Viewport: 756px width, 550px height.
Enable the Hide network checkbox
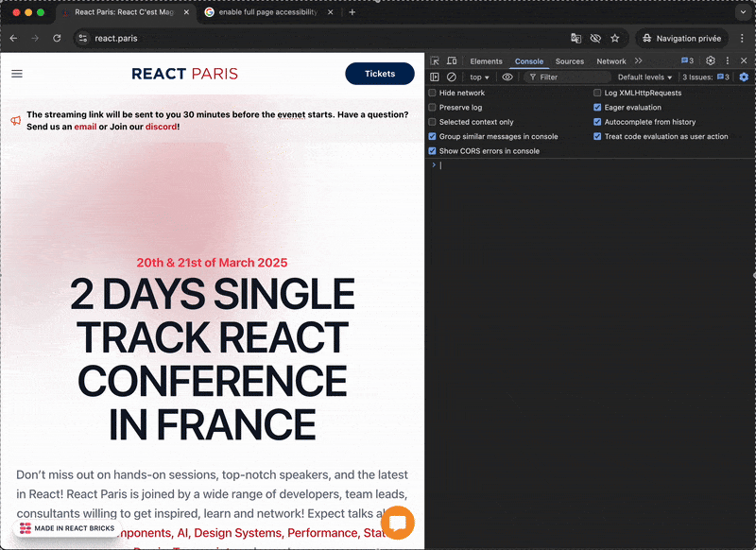coord(432,93)
